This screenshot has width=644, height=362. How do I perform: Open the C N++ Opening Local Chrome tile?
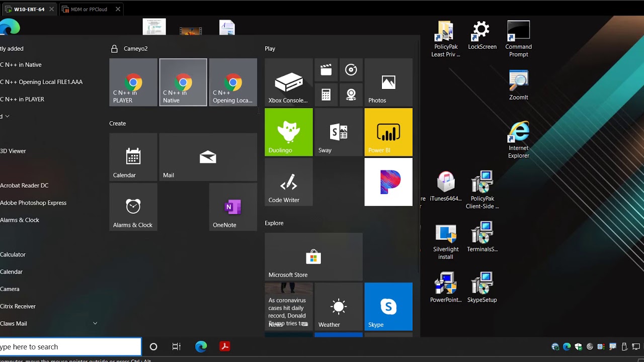pyautogui.click(x=233, y=82)
